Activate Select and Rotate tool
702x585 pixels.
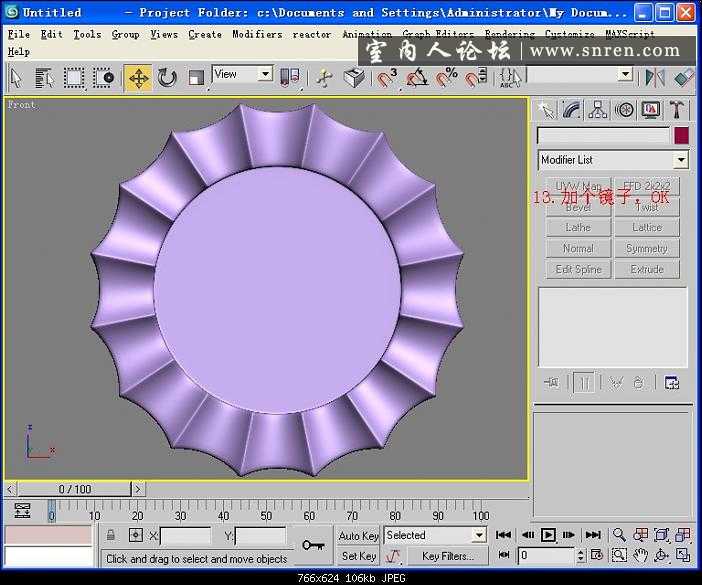tap(167, 78)
